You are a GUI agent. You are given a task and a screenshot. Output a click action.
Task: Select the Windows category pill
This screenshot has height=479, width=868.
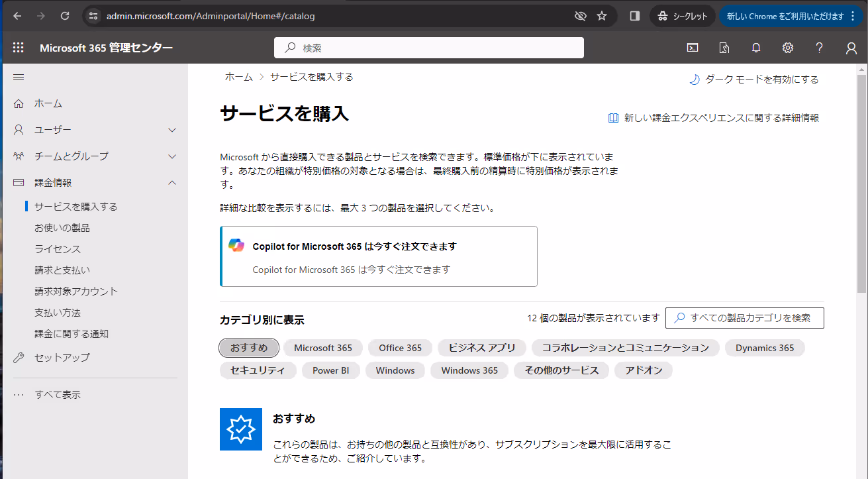[x=395, y=370]
